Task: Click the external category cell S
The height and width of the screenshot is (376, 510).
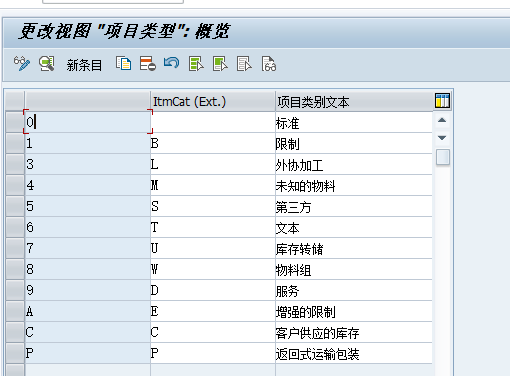Action: [213, 206]
